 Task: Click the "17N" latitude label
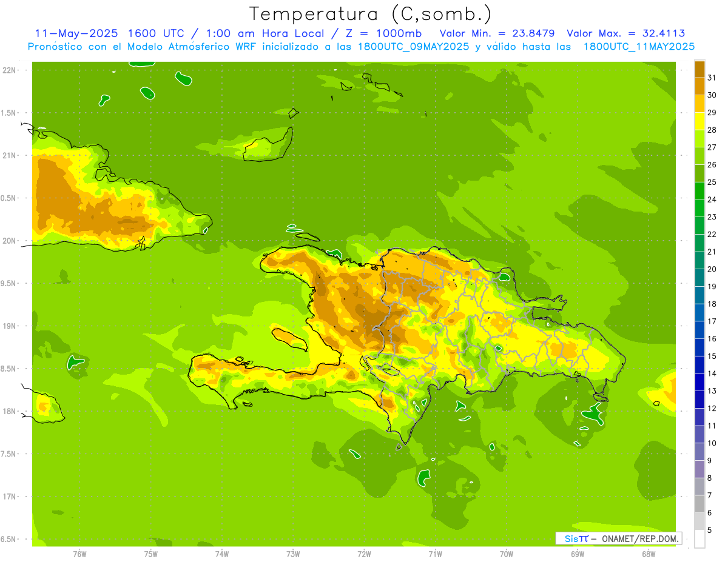pyautogui.click(x=10, y=497)
